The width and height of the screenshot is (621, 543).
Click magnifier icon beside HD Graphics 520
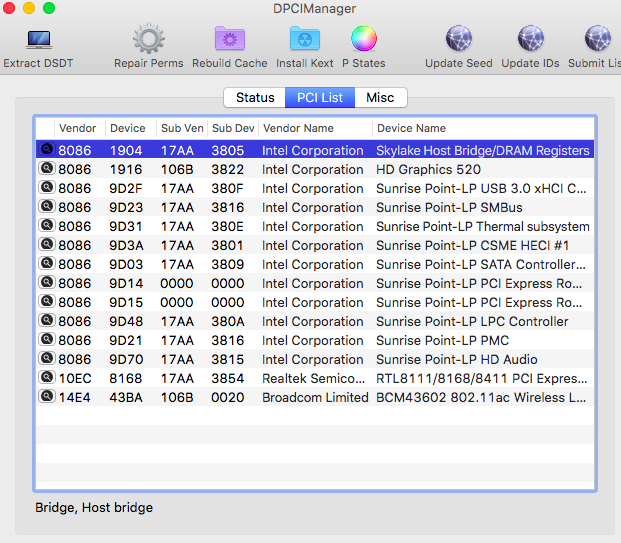click(46, 169)
